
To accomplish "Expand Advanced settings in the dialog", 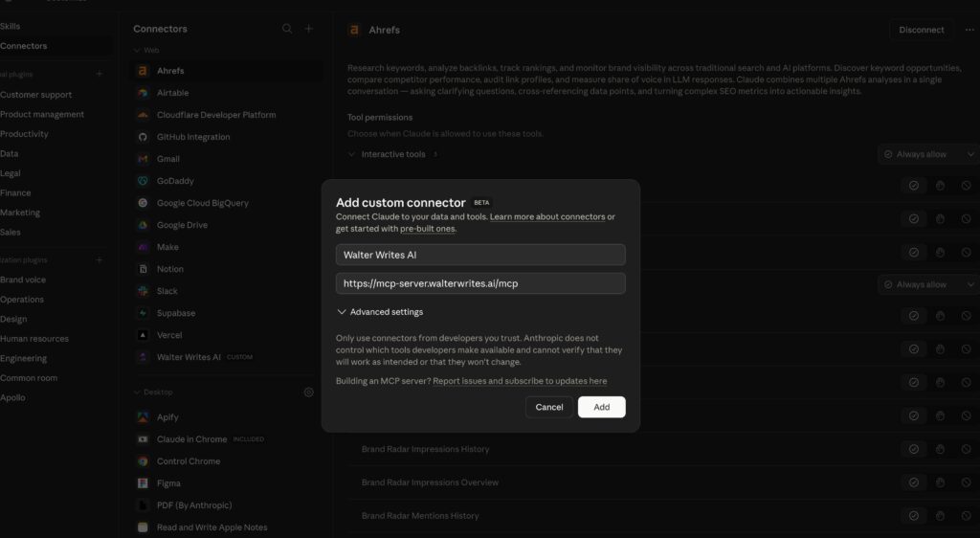I will pyautogui.click(x=380, y=312).
